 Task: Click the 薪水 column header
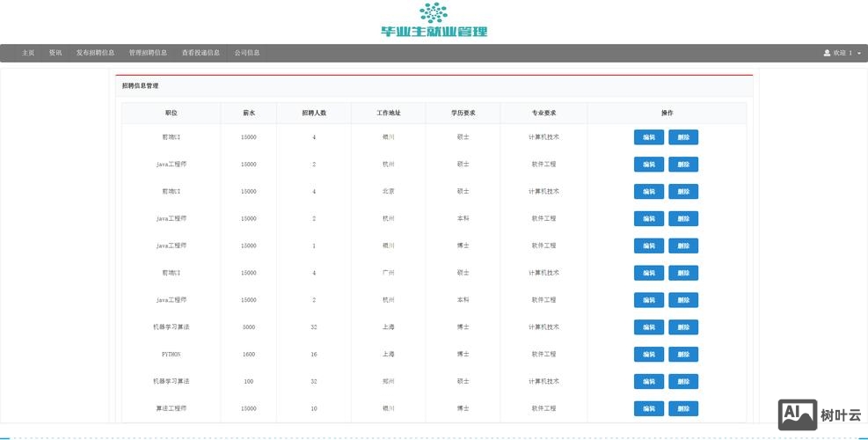(x=249, y=113)
